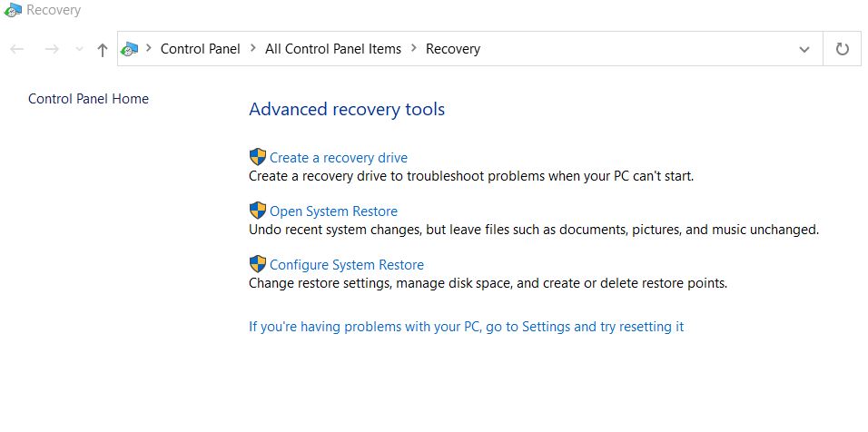Click the Recovery icon in the address bar
Screen dimensions: 868x432
130,49
